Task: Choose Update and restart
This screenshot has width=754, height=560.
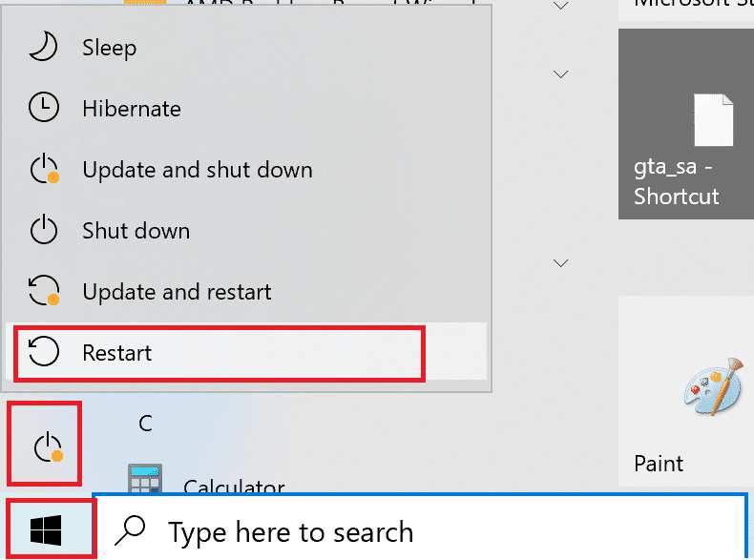Action: 177,292
